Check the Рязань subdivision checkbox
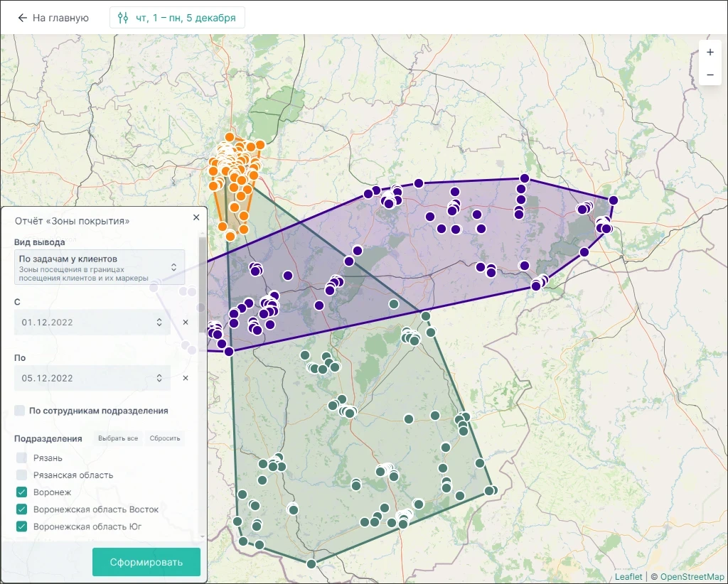The image size is (728, 584). (22, 458)
